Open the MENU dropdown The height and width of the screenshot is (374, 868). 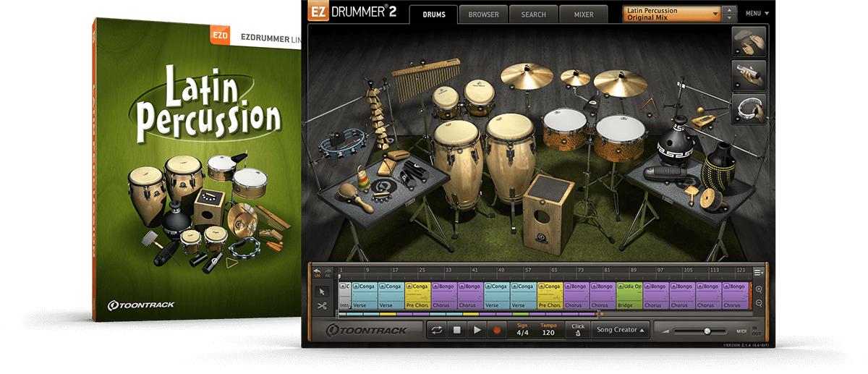coord(757,13)
